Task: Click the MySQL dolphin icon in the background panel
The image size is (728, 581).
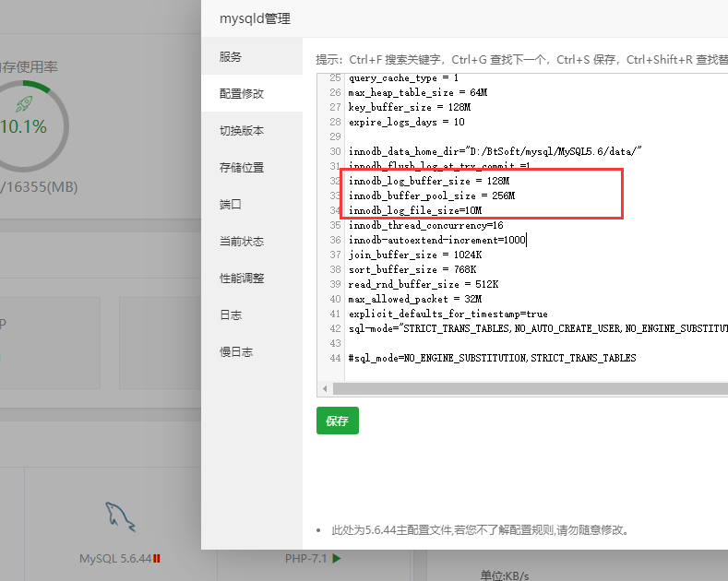Action: (120, 516)
